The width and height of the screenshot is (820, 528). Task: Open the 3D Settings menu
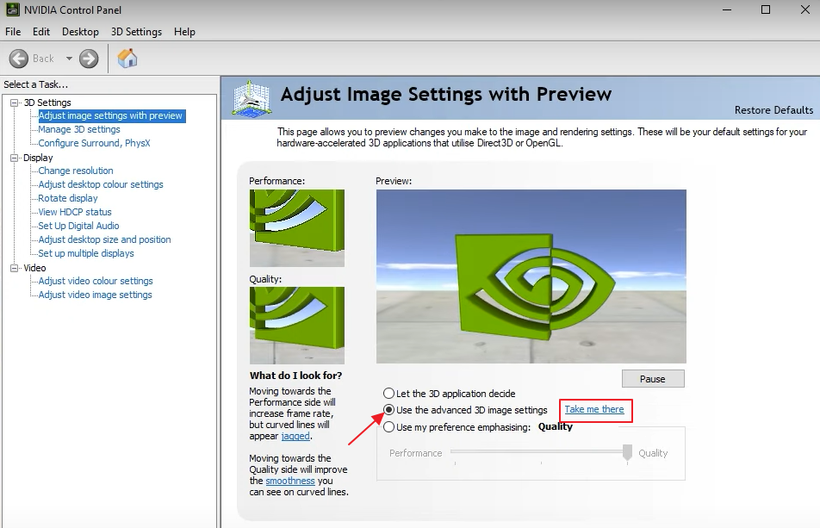[x=136, y=32]
